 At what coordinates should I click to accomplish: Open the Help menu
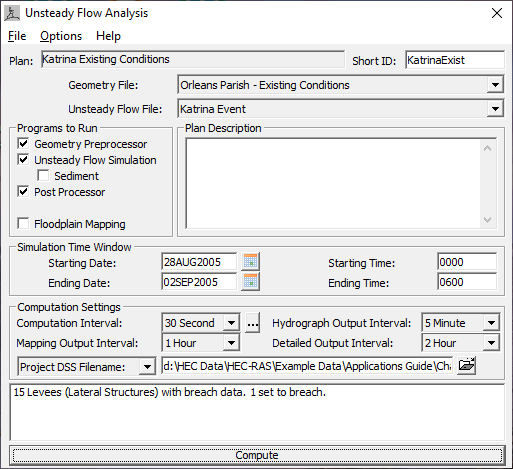[x=108, y=36]
